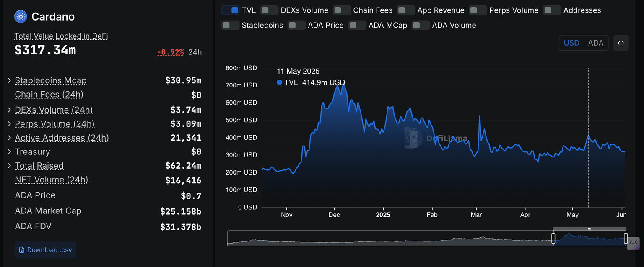The image size is (644, 267).
Task: Enable the App Revenue toggle
Action: [406, 10]
